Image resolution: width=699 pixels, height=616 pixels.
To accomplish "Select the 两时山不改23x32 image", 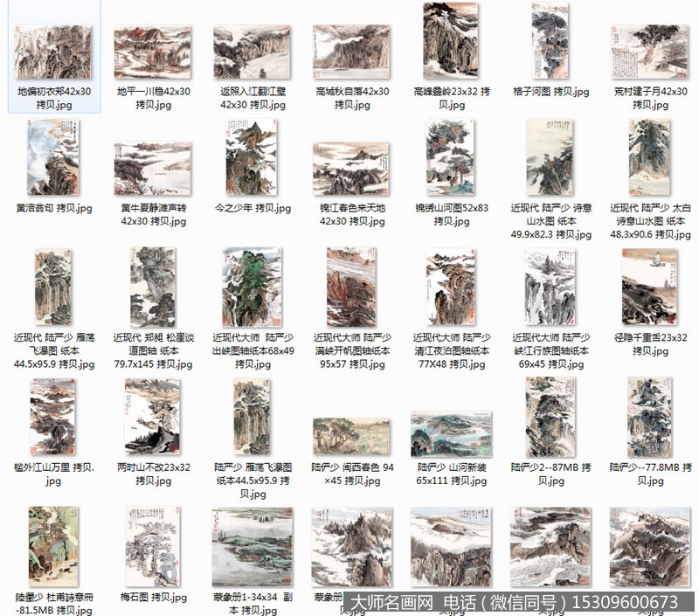I will click(153, 417).
